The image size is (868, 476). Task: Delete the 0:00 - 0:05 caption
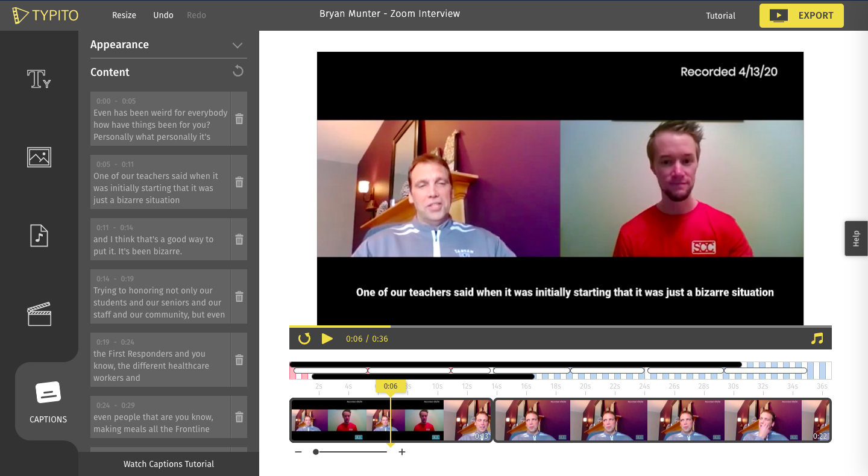tap(239, 119)
